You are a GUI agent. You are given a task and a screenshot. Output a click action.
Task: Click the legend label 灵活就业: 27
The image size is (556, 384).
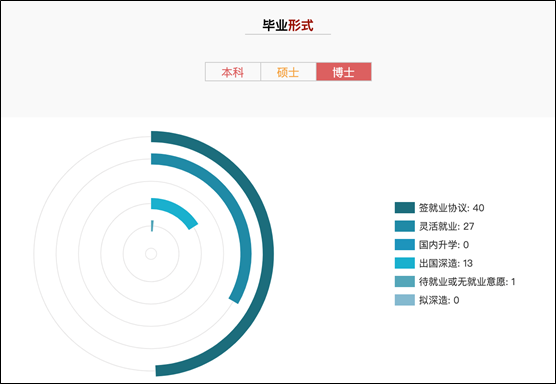446,226
